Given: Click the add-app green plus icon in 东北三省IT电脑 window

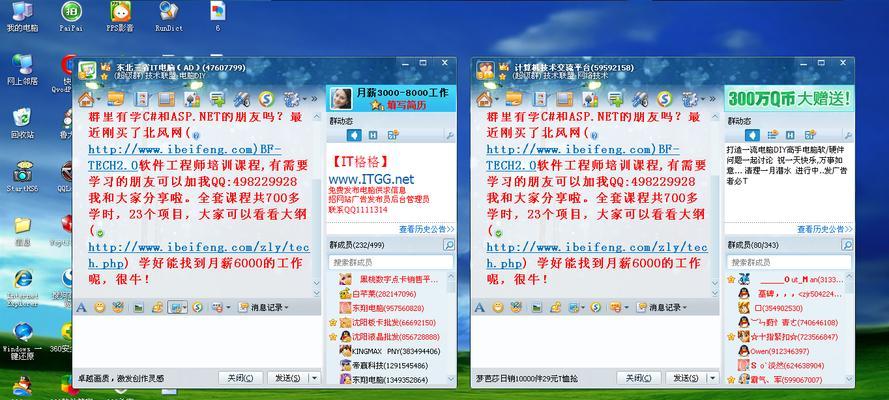Looking at the screenshot, I should click(217, 99).
